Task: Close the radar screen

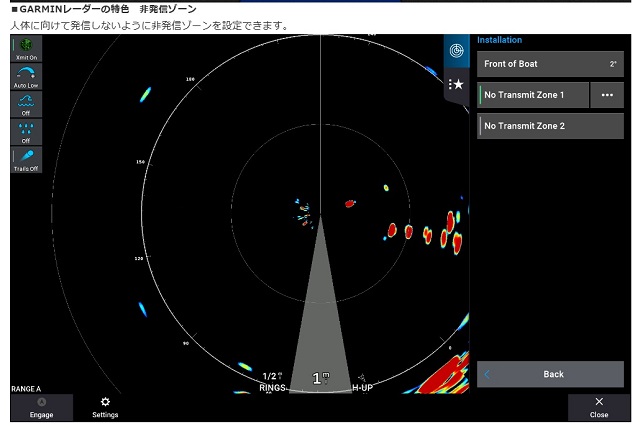Action: 599,406
